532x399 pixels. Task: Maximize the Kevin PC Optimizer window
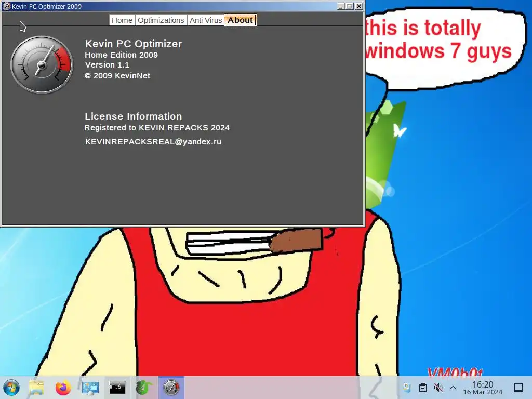coord(350,6)
